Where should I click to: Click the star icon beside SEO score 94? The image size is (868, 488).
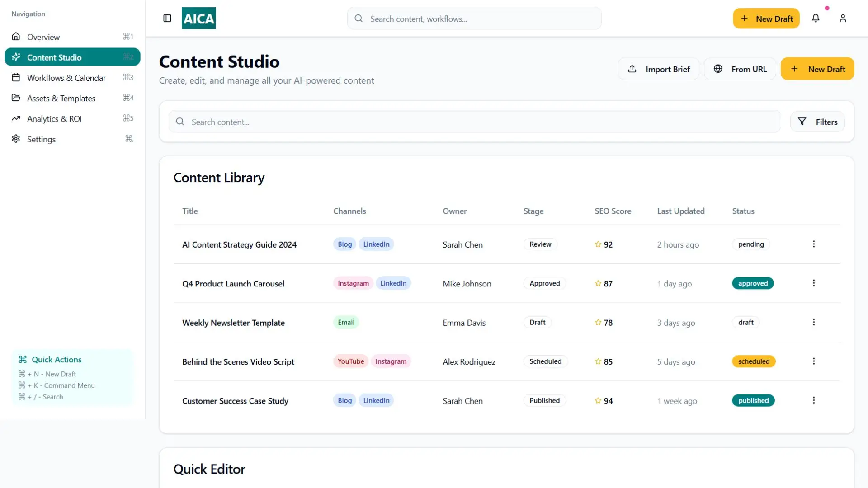pos(598,401)
